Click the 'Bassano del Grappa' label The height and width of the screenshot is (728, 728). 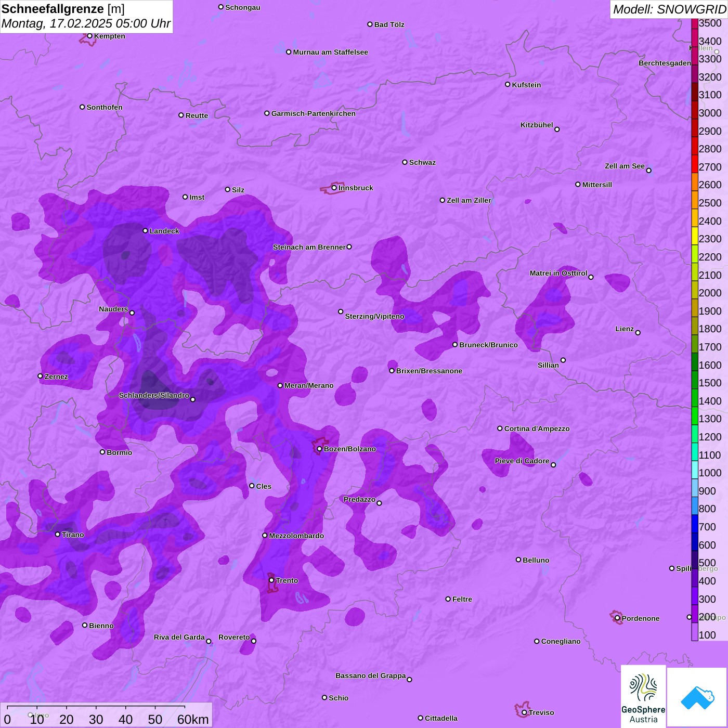[x=371, y=675]
